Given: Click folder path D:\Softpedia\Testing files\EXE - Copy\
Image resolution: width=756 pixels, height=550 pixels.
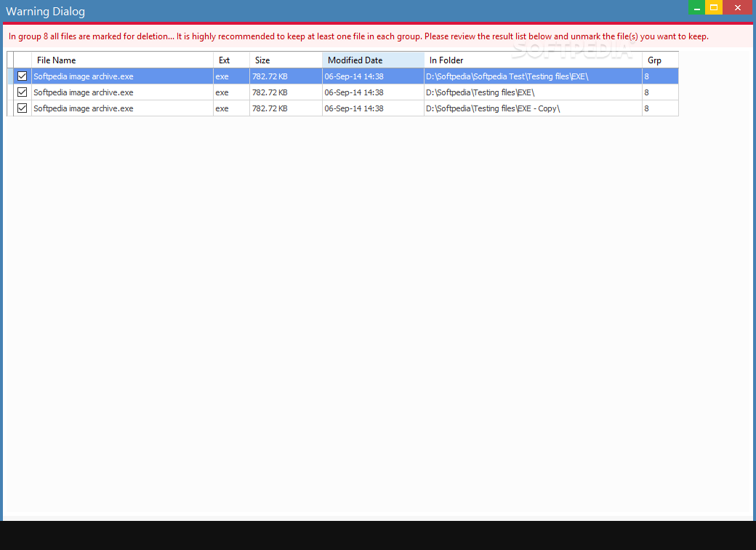Looking at the screenshot, I should tap(493, 108).
